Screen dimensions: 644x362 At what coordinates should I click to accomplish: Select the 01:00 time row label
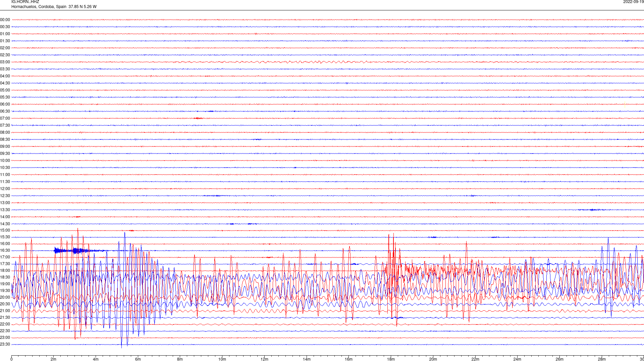[x=5, y=34]
